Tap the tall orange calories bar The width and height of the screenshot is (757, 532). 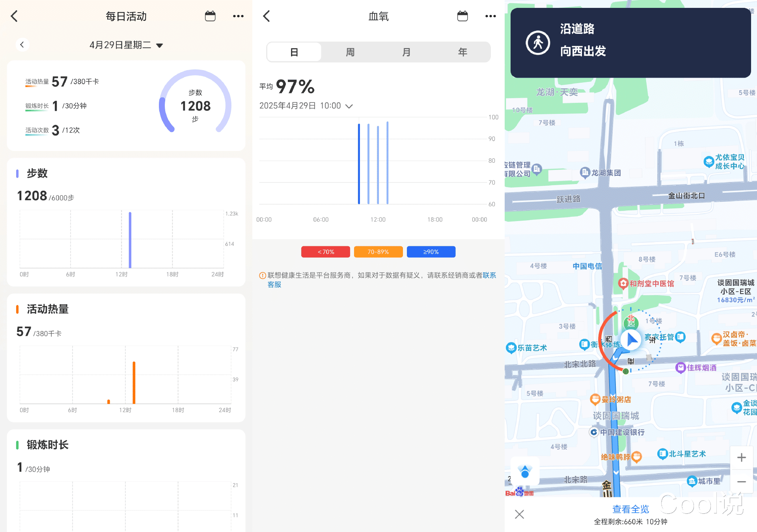(134, 383)
